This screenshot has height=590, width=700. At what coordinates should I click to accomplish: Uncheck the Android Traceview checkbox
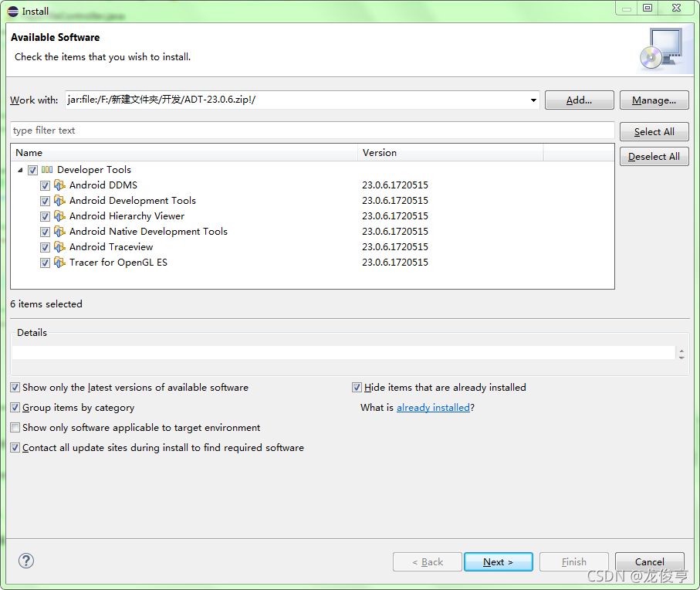45,247
